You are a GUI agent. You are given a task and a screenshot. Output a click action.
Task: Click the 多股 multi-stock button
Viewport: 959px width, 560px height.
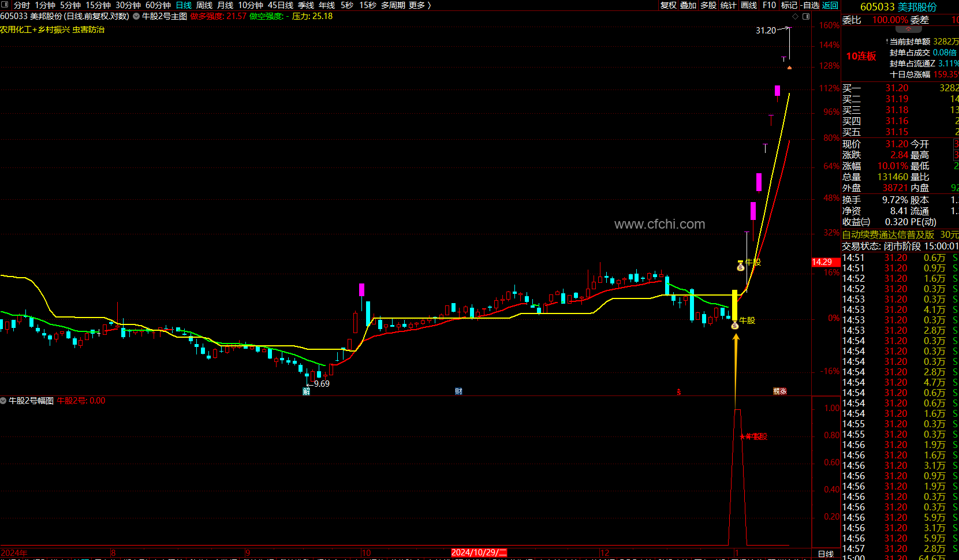click(708, 5)
